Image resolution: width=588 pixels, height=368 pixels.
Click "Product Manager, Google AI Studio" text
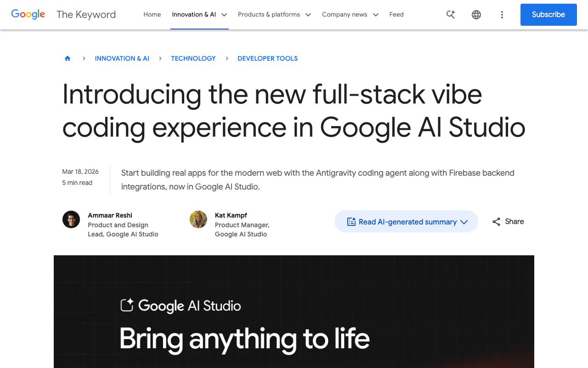pyautogui.click(x=242, y=230)
